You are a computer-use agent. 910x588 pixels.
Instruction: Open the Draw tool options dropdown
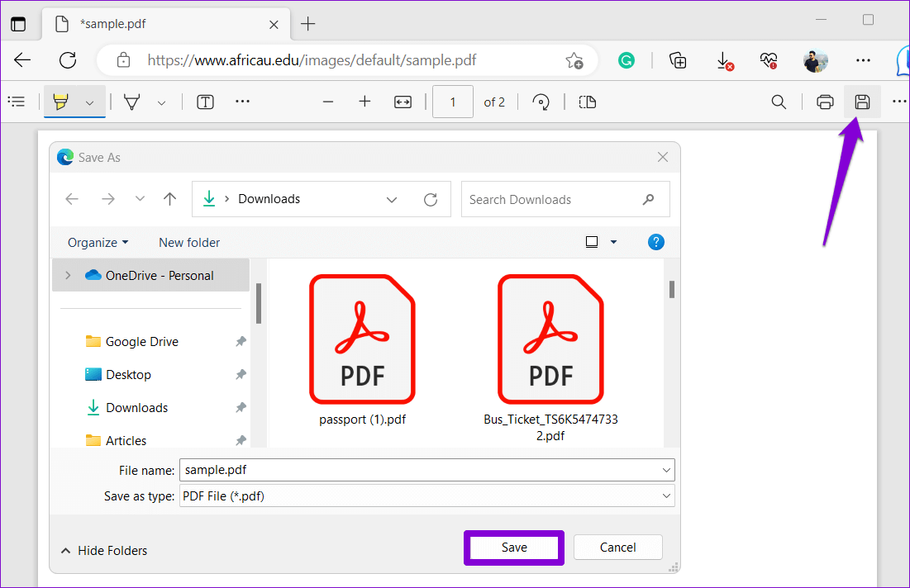(162, 102)
